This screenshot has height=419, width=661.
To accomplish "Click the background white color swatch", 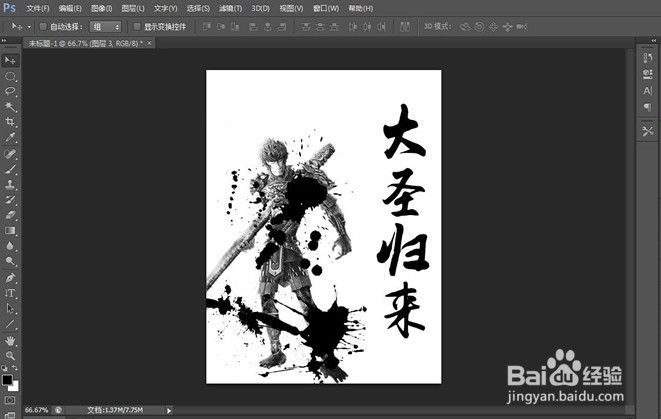I will point(14,387).
